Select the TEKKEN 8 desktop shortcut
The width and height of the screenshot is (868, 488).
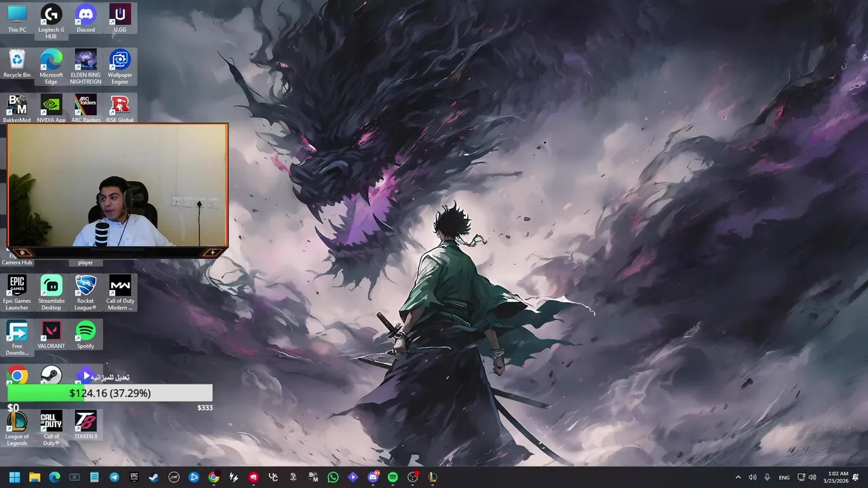85,425
